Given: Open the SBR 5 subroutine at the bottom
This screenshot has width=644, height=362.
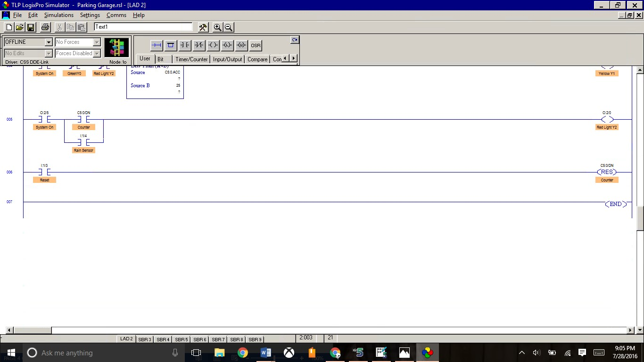Looking at the screenshot, I should click(x=181, y=339).
